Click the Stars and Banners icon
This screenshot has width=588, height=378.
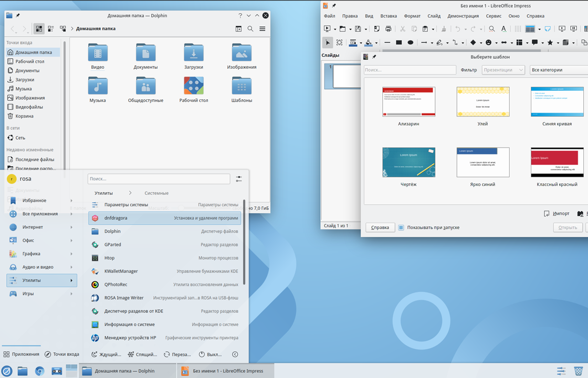(550, 43)
